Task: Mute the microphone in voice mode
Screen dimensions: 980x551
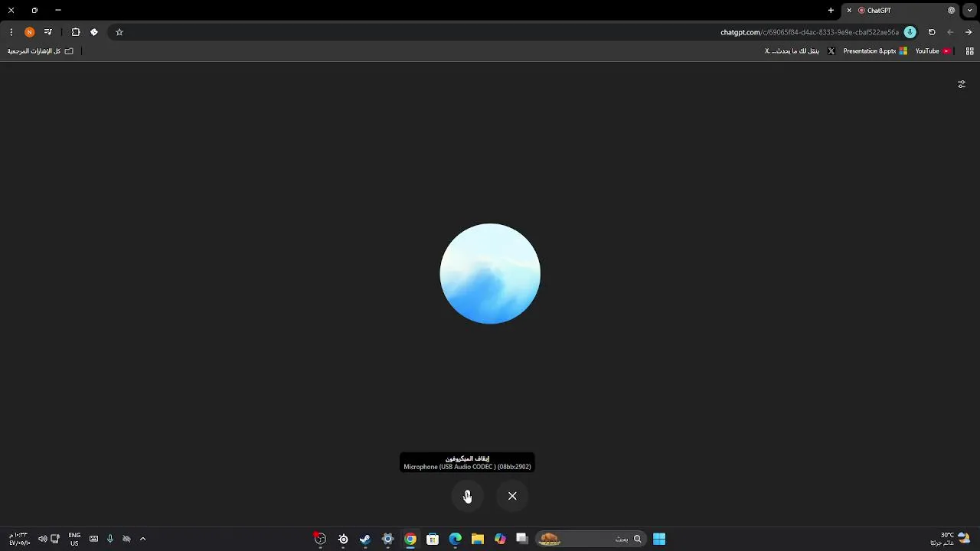Action: click(467, 496)
